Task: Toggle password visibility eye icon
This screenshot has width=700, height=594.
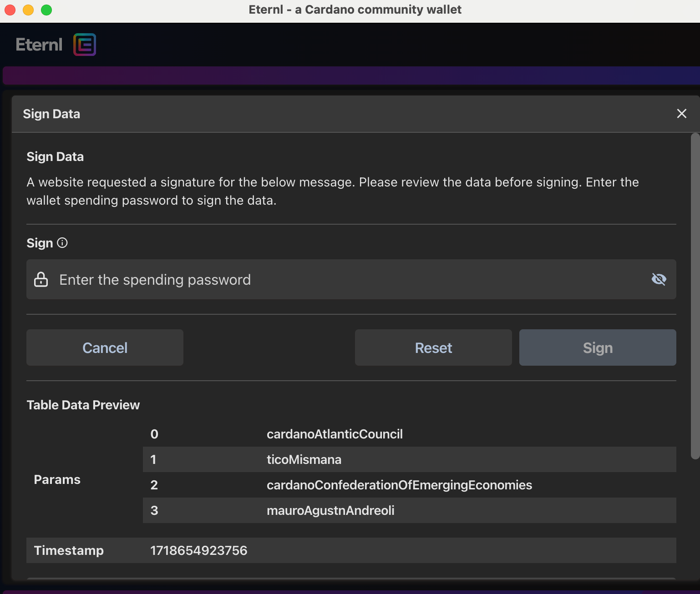Action: coord(659,279)
